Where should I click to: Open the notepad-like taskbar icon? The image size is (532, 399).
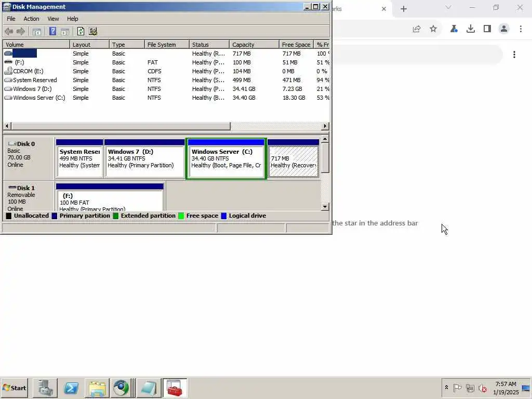[x=149, y=388]
